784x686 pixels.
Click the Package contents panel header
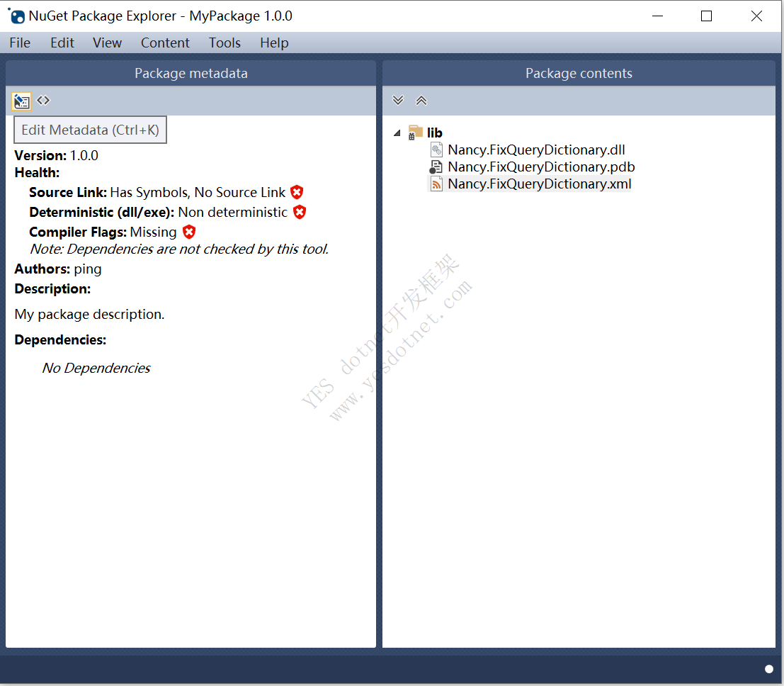click(x=579, y=74)
